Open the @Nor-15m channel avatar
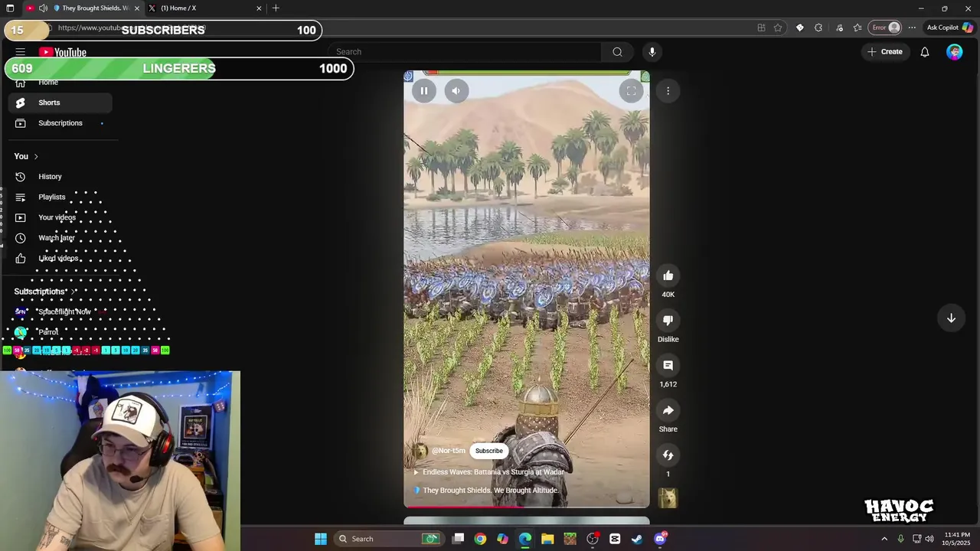The height and width of the screenshot is (551, 980). point(420,451)
